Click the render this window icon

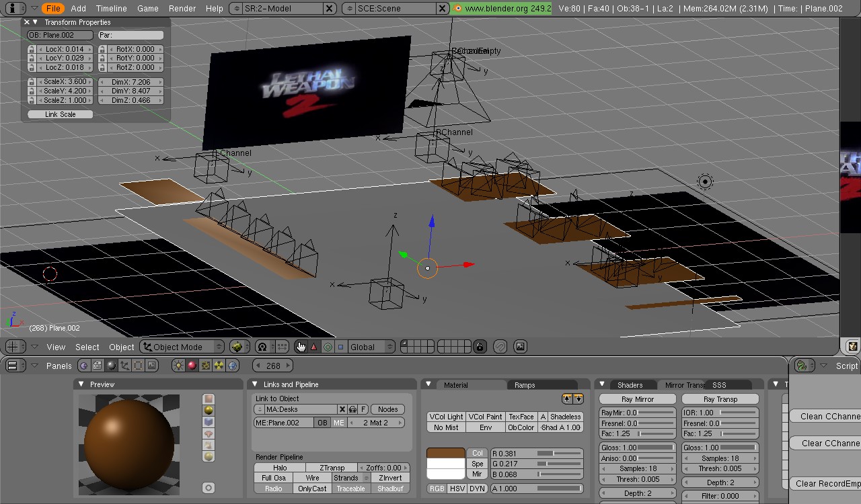[520, 347]
